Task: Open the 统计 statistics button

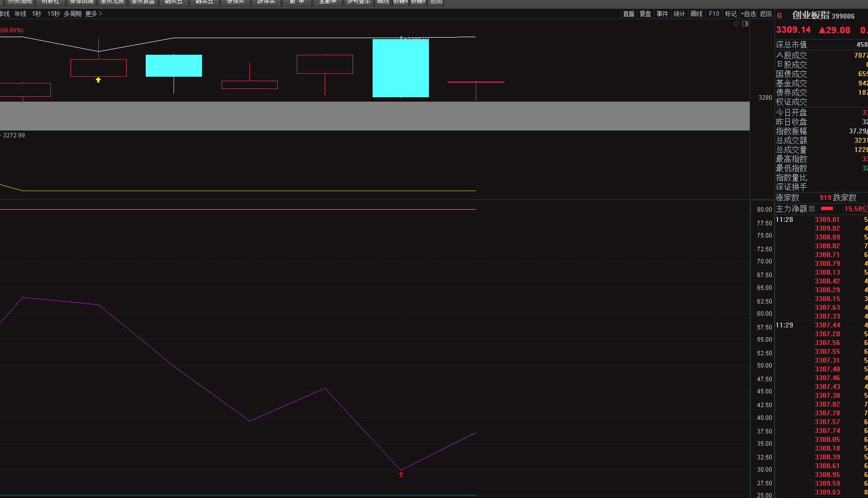Action: 679,14
